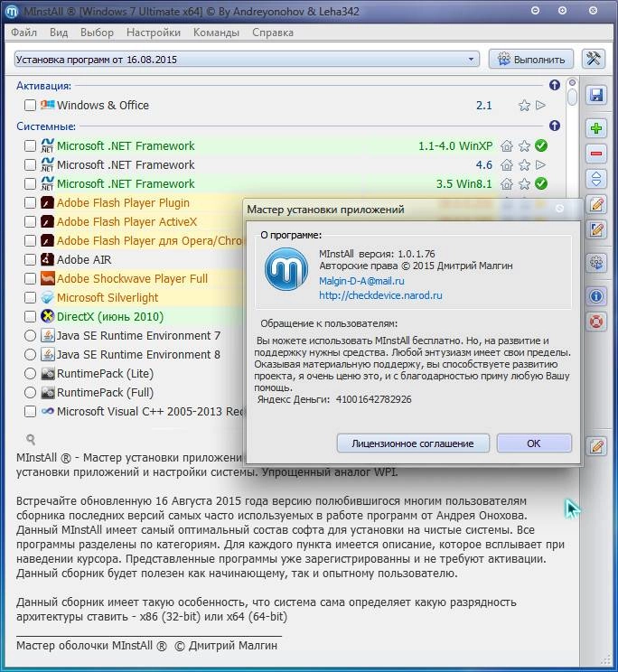This screenshot has height=672, width=618.
Task: Click green checkmark of .NET Framework 3.5 Win8.1
Action: point(541,183)
